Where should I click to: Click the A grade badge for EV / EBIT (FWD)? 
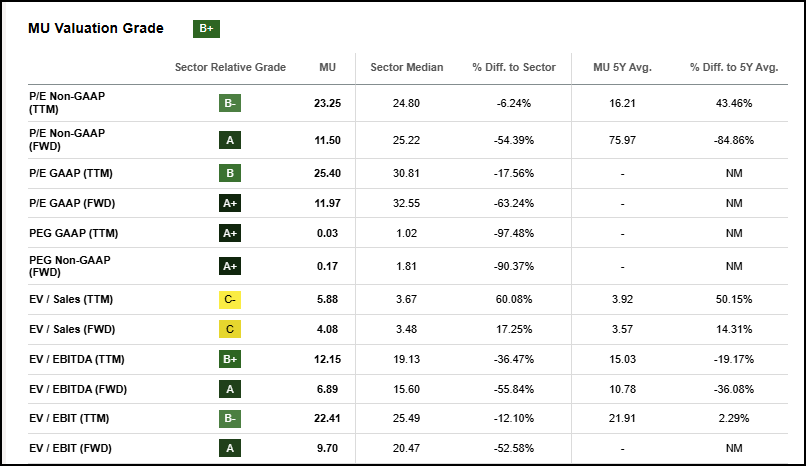tap(230, 449)
